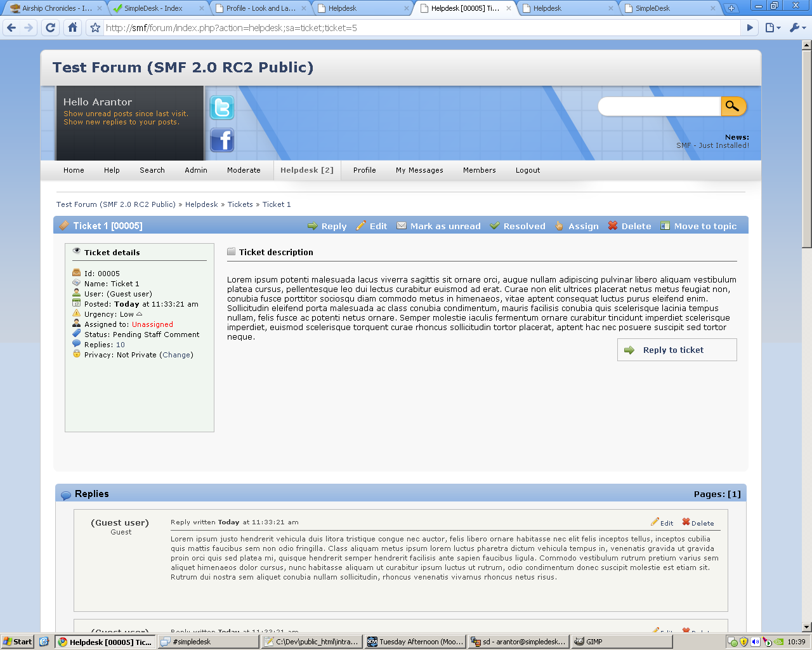812x650 pixels.
Task: Open the Home menu item
Action: [74, 170]
